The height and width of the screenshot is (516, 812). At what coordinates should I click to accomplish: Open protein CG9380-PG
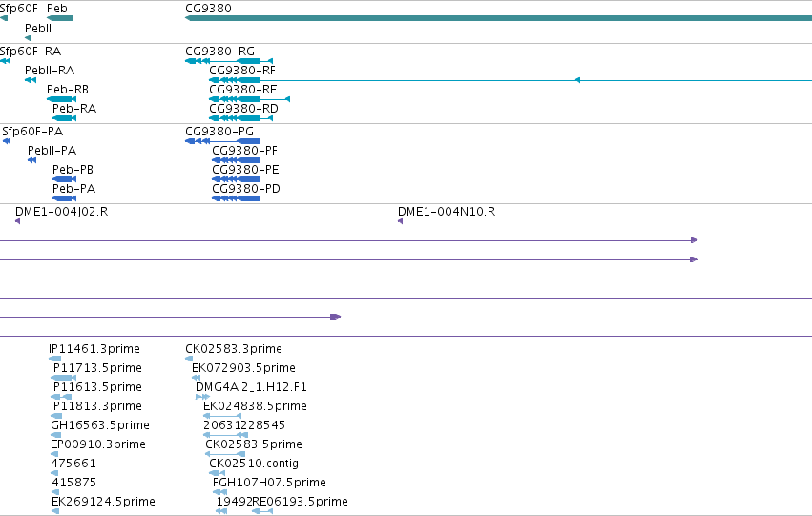[219, 132]
